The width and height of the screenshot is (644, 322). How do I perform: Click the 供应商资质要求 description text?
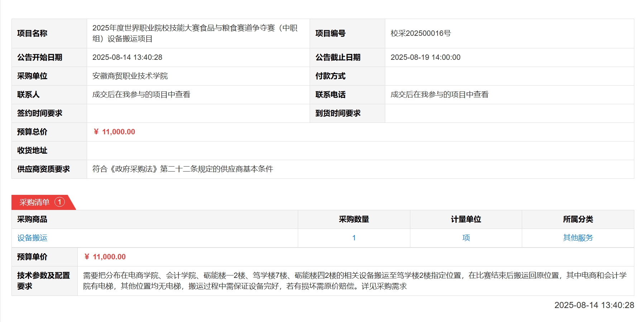[182, 169]
